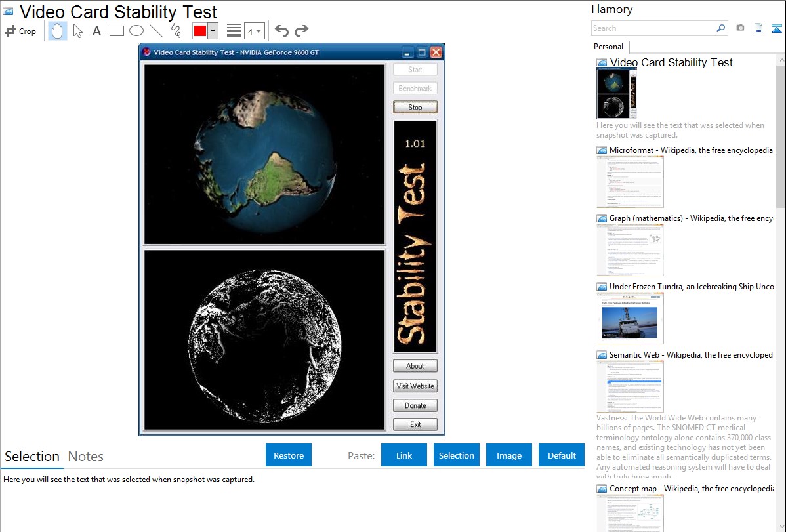Click Stop in the Stability Test window
Viewport: 786px width, 532px height.
pyautogui.click(x=415, y=108)
